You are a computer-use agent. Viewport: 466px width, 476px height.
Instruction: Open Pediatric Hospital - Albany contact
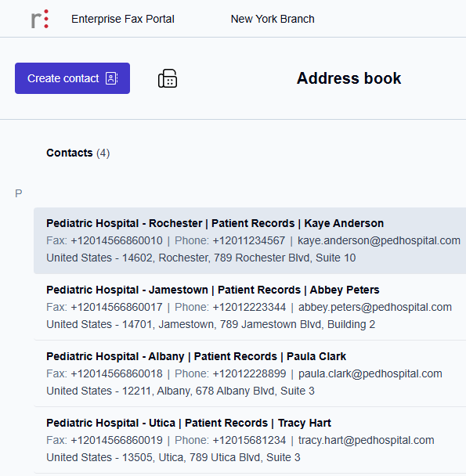pos(250,373)
